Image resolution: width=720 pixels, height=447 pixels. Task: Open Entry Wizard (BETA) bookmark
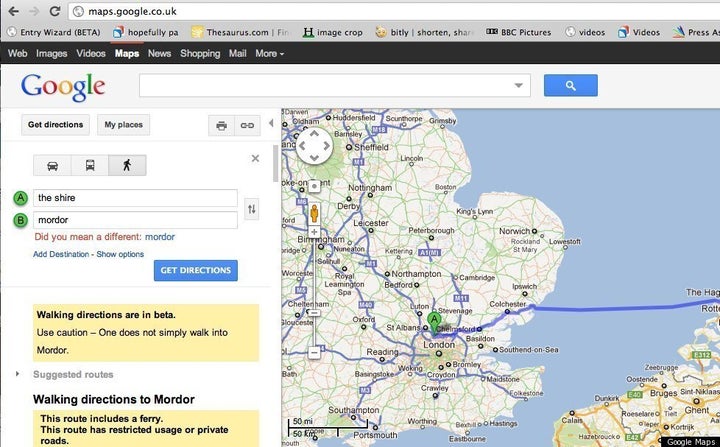pos(55,32)
